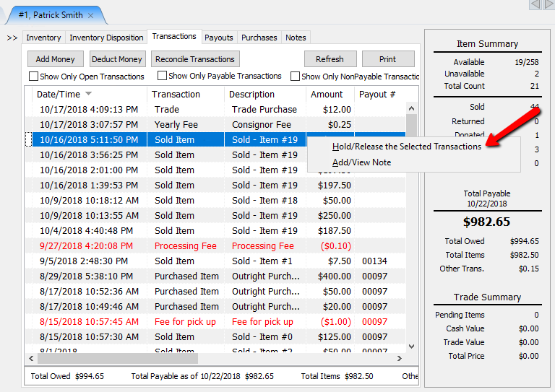555x392 pixels.
Task: Select the Sold - Item #1 row
Action: pyautogui.click(x=215, y=261)
